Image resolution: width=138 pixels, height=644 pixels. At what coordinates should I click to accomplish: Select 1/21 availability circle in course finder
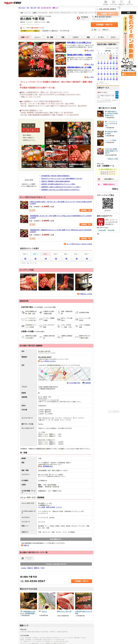pyautogui.click(x=76, y=259)
